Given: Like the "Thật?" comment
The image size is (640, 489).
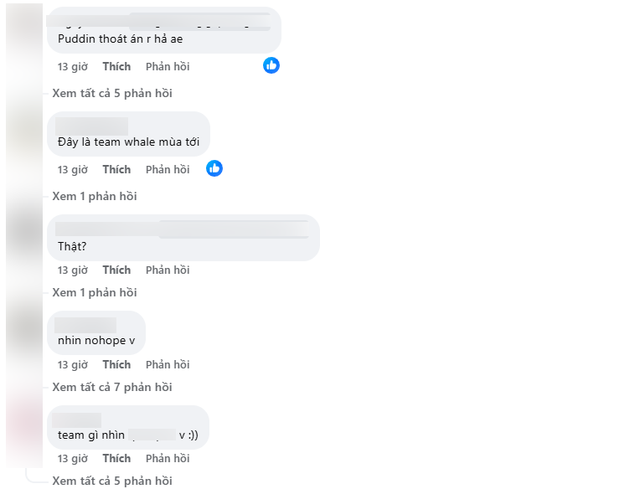Looking at the screenshot, I should pos(116,270).
